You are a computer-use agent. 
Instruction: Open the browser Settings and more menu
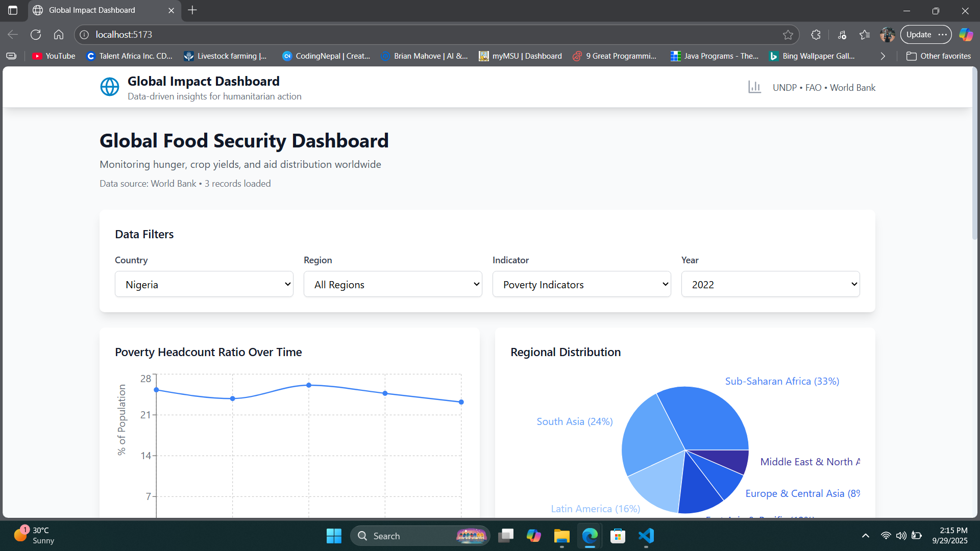tap(942, 35)
